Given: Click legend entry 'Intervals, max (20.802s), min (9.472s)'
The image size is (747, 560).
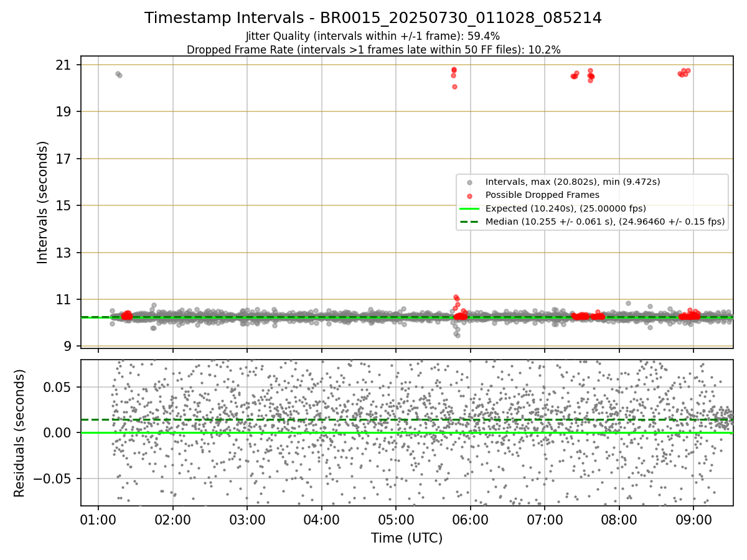Looking at the screenshot, I should click(573, 182).
